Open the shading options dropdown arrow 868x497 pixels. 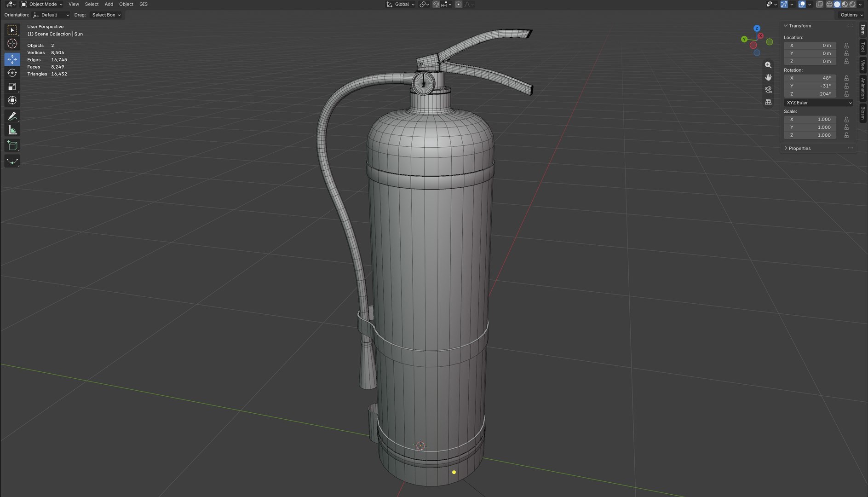tap(860, 4)
